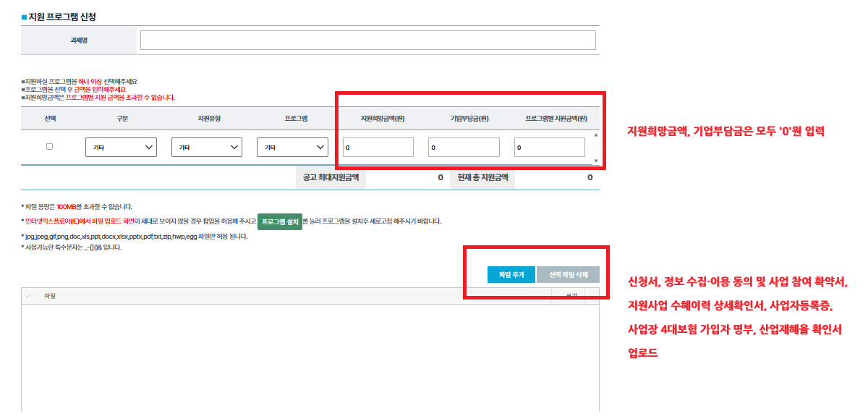Screen dimensions: 868x416
Task: Click the 파일 column header in file list
Action: pos(50,296)
